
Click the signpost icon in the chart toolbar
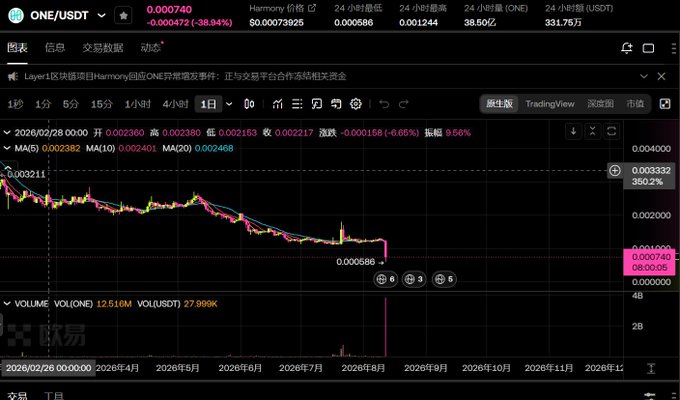(336, 104)
